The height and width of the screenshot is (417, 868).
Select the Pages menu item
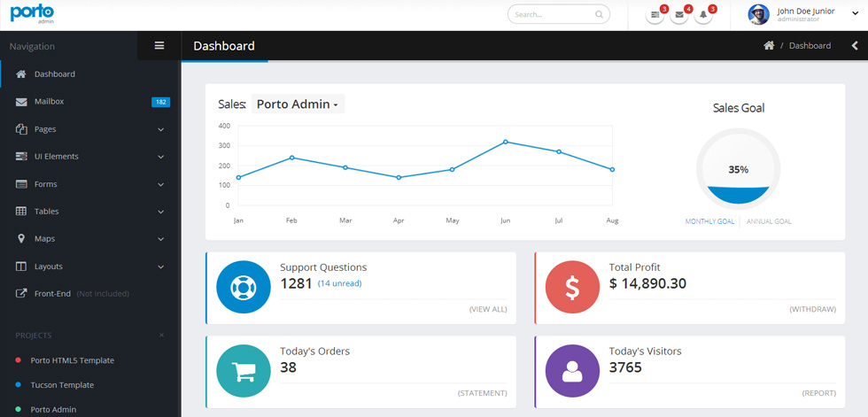click(90, 129)
